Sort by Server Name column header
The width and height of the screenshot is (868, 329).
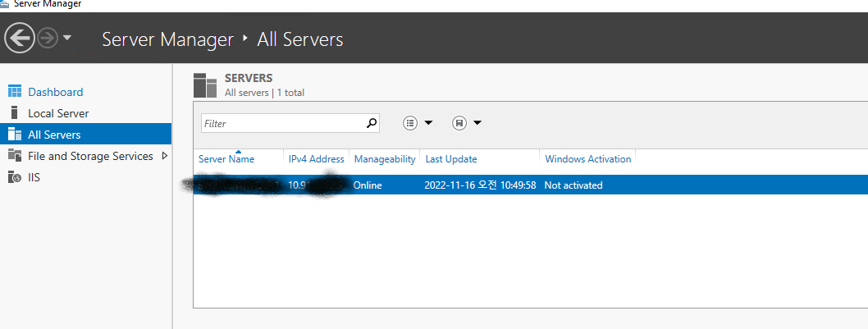226,159
